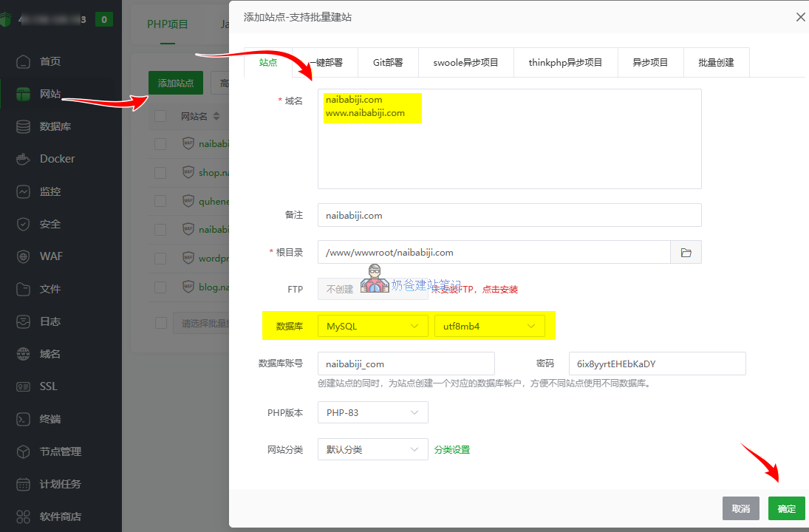
Task: Browse root directory with the folder icon
Action: pyautogui.click(x=686, y=252)
